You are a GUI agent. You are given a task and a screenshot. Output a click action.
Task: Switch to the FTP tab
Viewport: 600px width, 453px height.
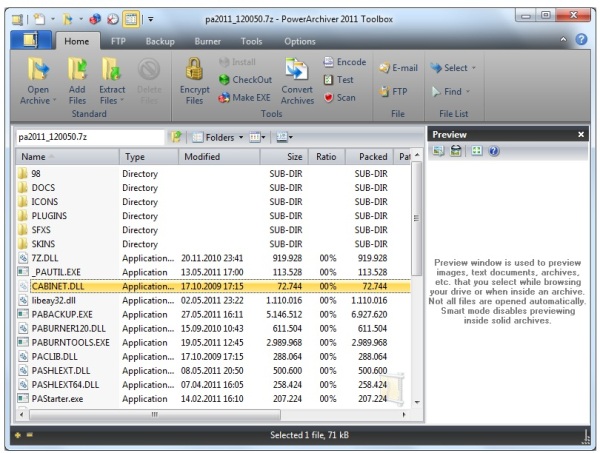(118, 41)
